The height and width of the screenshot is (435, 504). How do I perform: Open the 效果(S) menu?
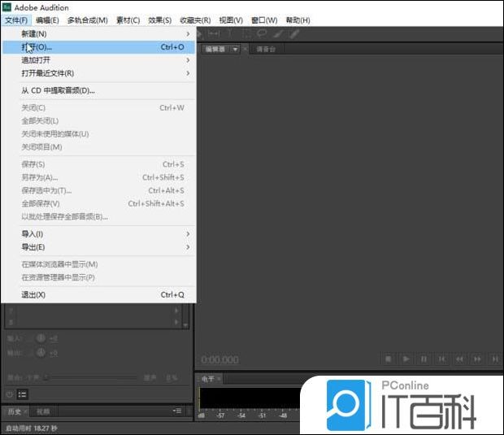(159, 20)
